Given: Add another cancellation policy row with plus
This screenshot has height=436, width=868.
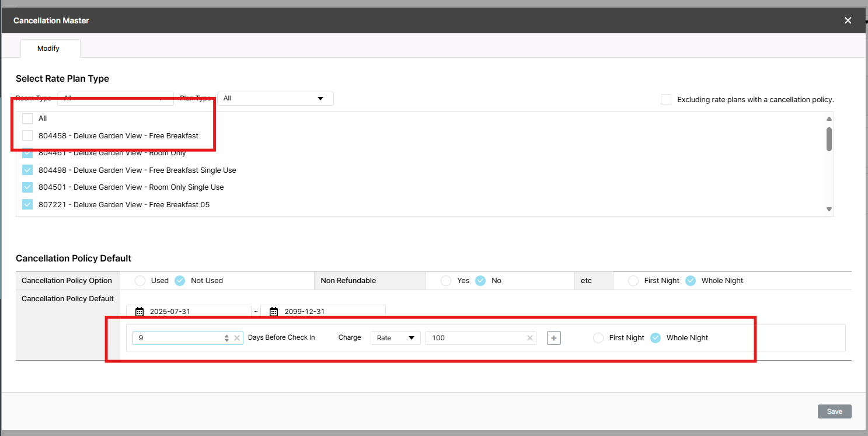Looking at the screenshot, I should click(554, 338).
